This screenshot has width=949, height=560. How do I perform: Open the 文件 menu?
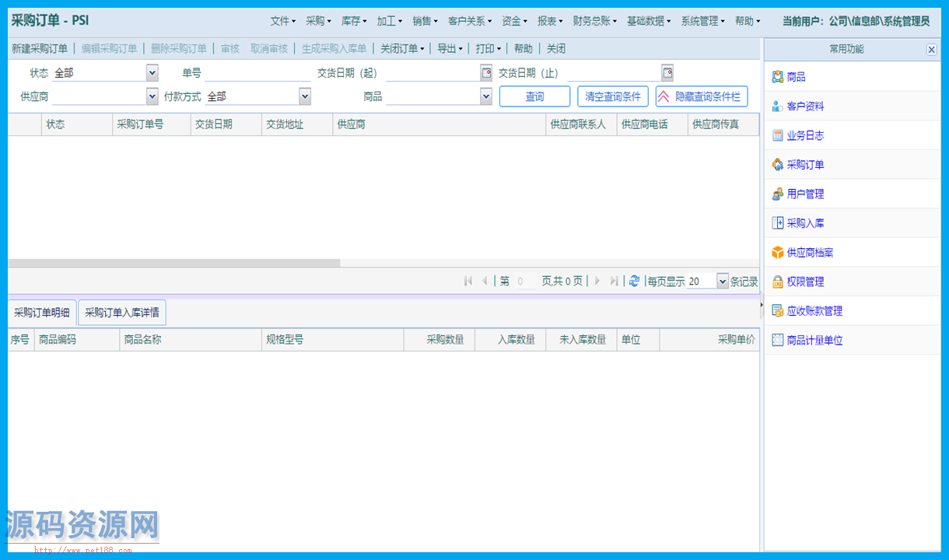click(283, 21)
